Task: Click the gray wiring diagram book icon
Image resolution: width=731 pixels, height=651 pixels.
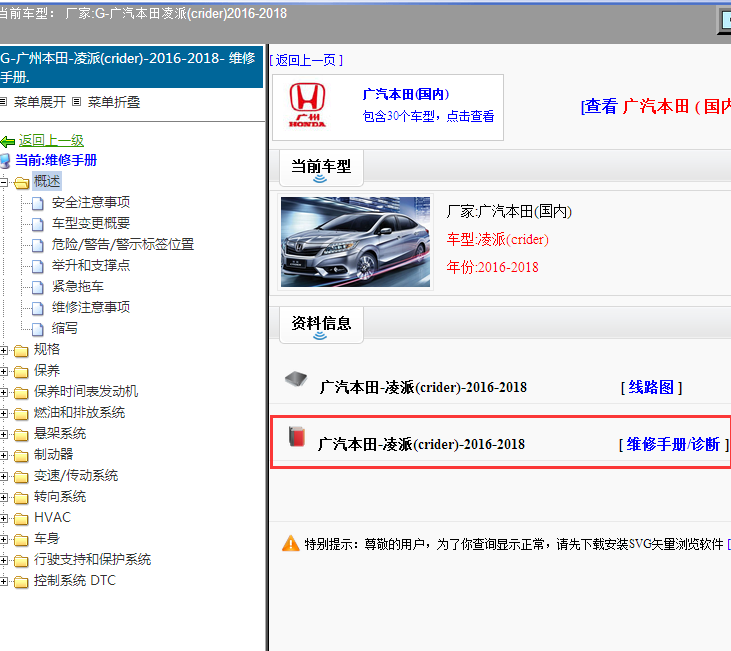Action: tap(296, 379)
